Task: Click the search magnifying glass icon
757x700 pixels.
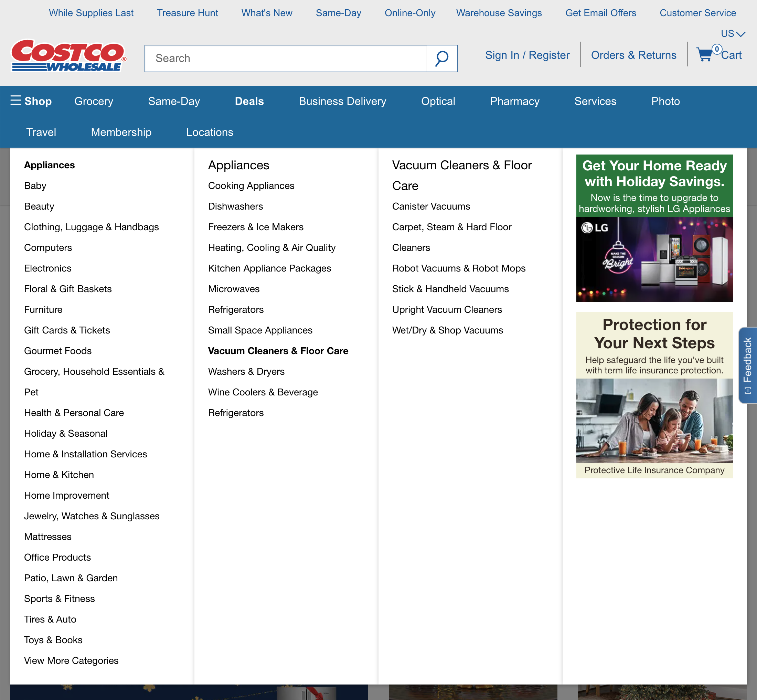Action: click(441, 58)
